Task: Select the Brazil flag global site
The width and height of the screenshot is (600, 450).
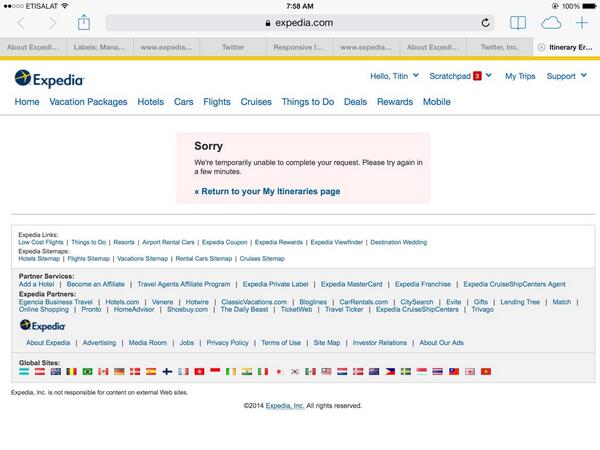Action: 87,372
